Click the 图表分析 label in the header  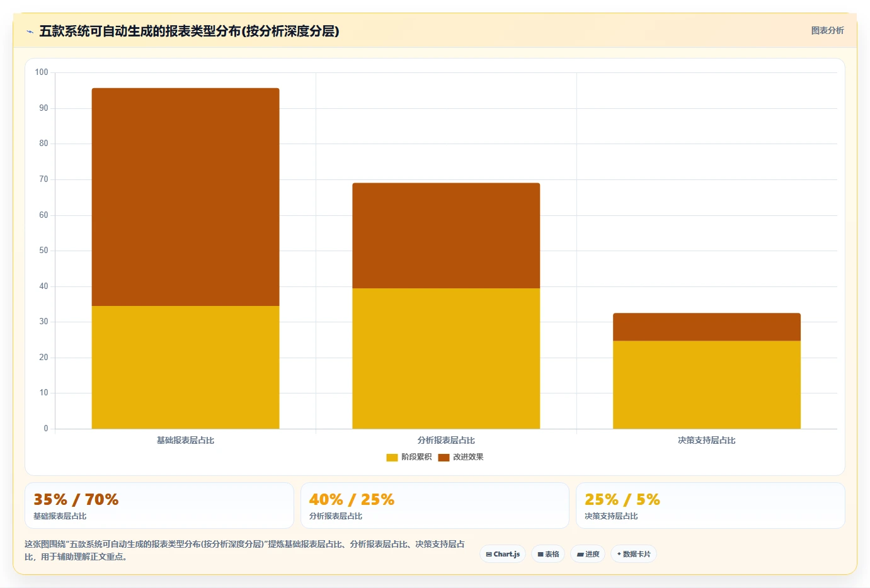point(827,30)
